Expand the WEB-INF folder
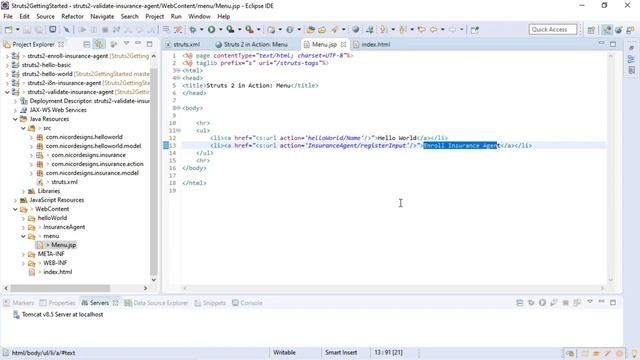Screen dimensions: 640x360 (23, 263)
